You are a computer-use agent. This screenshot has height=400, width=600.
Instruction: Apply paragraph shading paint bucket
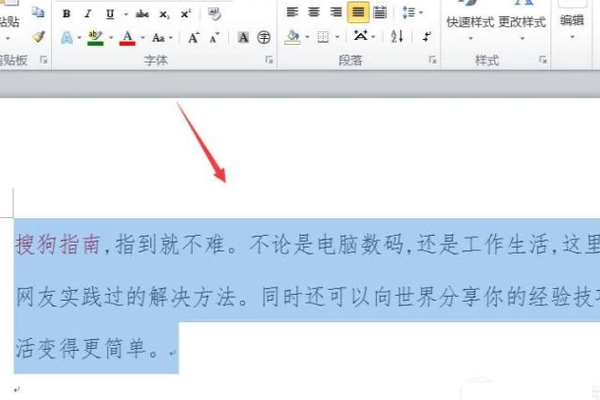[292, 37]
